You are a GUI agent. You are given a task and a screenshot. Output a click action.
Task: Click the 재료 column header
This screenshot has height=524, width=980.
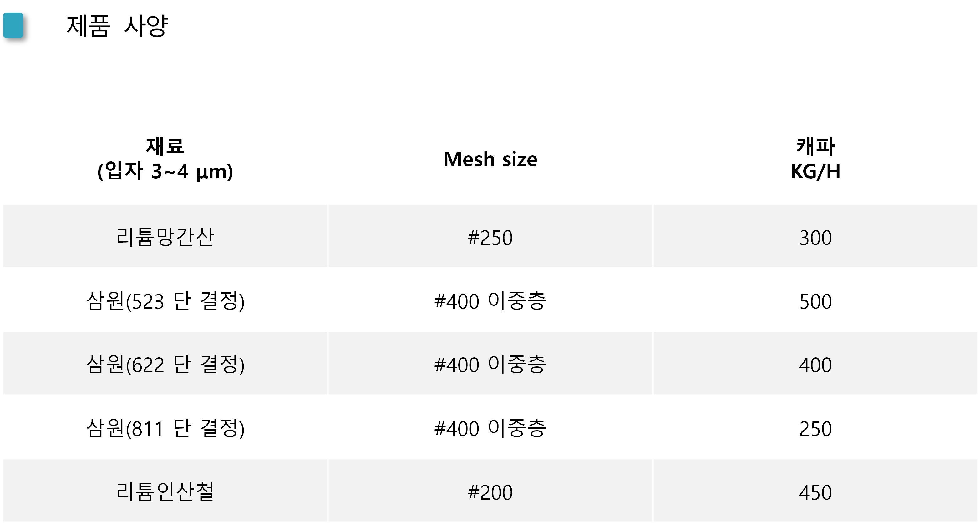[x=165, y=146]
